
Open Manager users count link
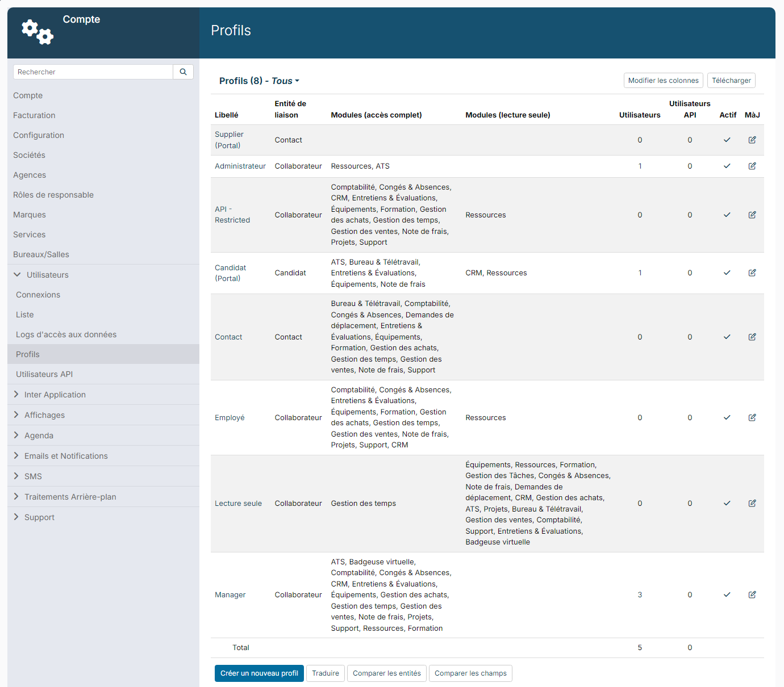[x=640, y=594]
